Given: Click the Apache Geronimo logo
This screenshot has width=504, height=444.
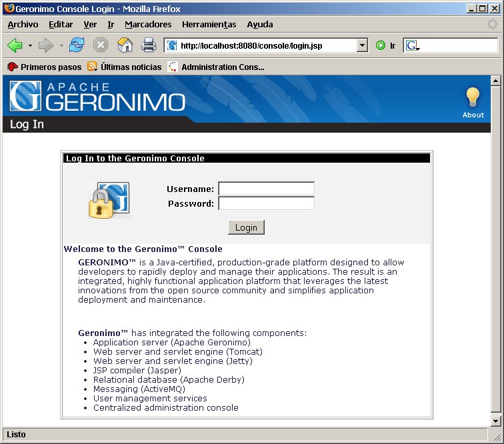Looking at the screenshot, I should pos(97,96).
